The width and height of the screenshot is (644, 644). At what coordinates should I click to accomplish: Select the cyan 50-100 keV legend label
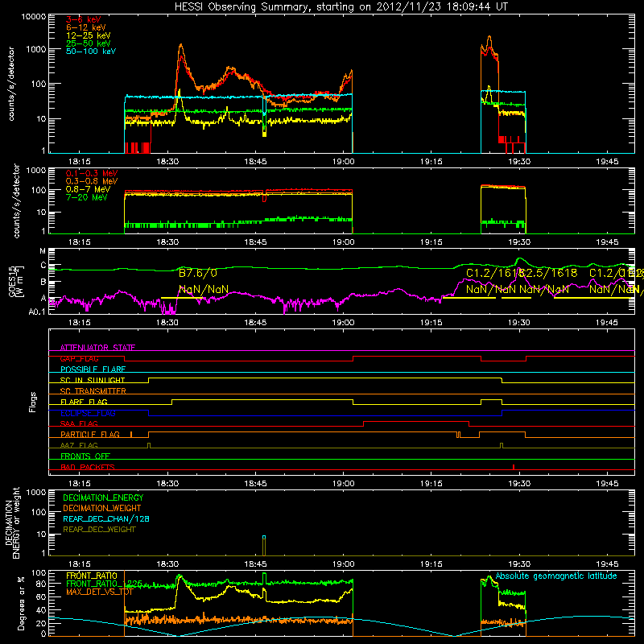pos(91,52)
